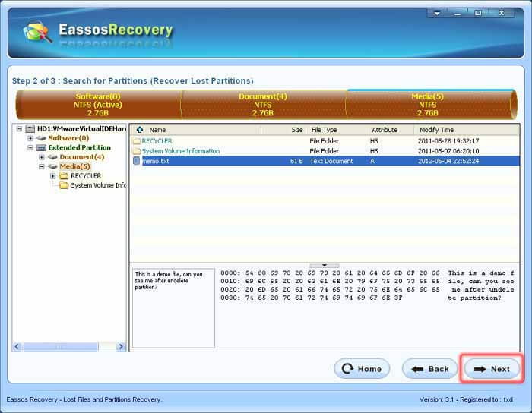The image size is (532, 413).
Task: Click System Volume Information folder icon in list
Action: (137, 151)
